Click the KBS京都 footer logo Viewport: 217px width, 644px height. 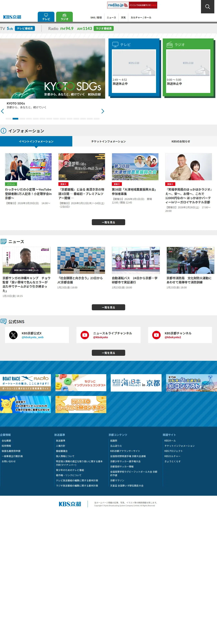pyautogui.click(x=70, y=504)
